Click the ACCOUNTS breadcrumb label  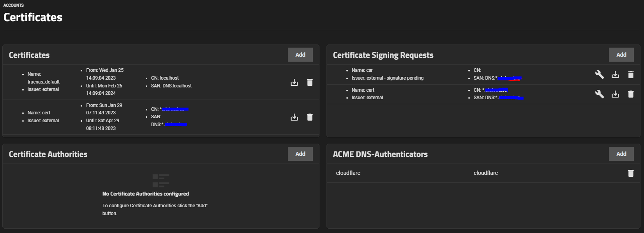click(14, 5)
